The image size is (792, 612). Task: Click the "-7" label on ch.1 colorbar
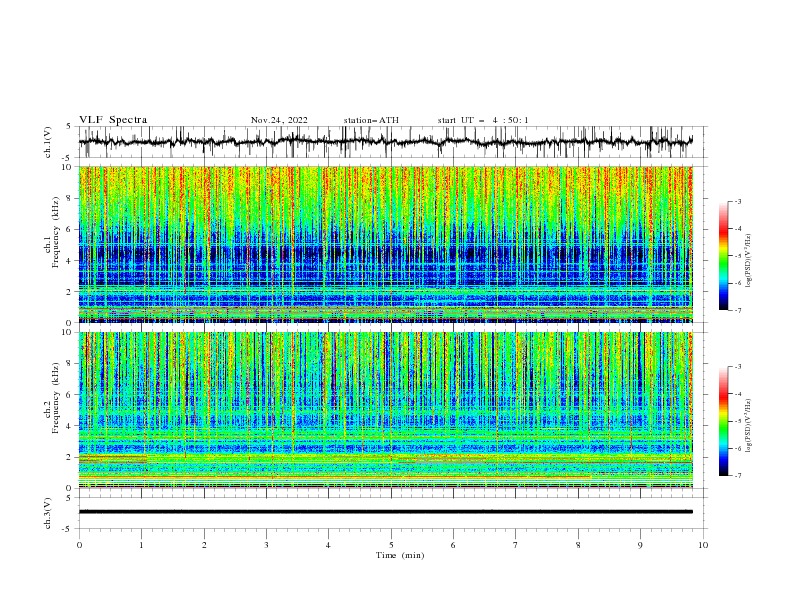[738, 311]
